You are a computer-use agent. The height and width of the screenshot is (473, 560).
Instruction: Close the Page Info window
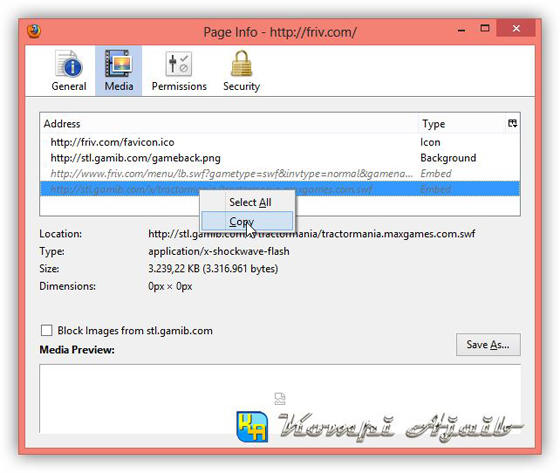coord(516,28)
